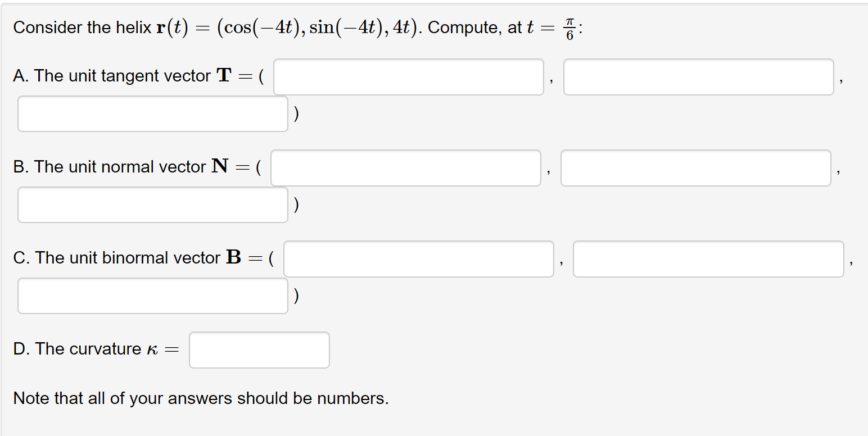The width and height of the screenshot is (868, 436).
Task: Click the first input field for unit tangent vector T
Action: point(409,76)
